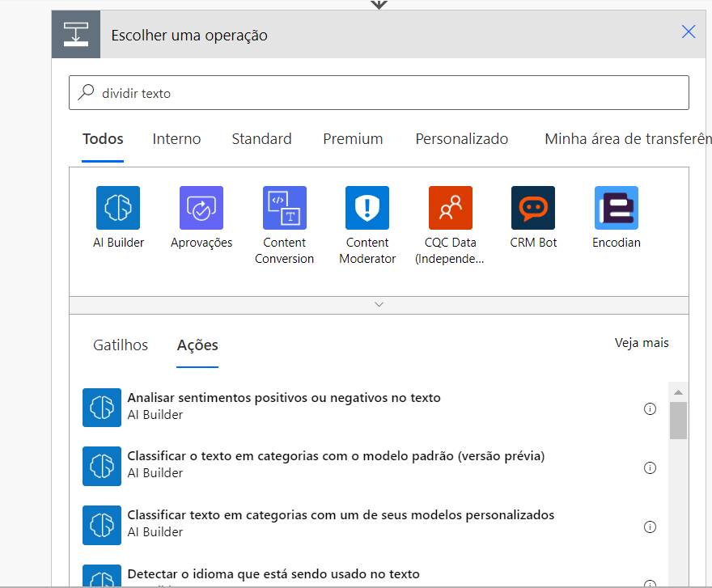Click the 'Encodian' connector label
712x588 pixels.
pyautogui.click(x=617, y=243)
